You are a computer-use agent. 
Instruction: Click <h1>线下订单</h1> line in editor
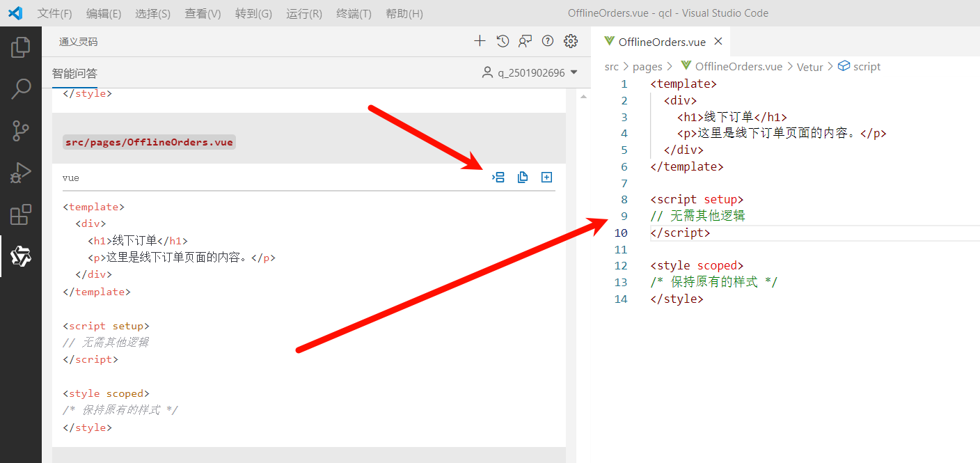(732, 117)
